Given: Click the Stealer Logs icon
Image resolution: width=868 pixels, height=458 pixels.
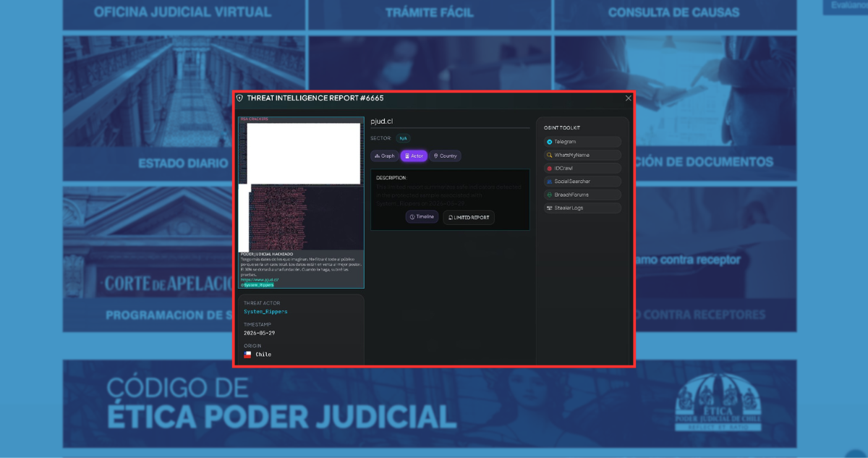Looking at the screenshot, I should [x=550, y=208].
